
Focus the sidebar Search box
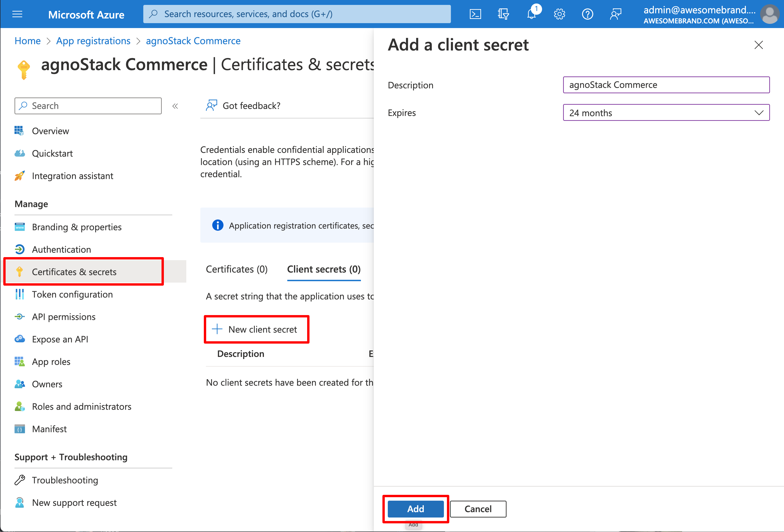(88, 106)
